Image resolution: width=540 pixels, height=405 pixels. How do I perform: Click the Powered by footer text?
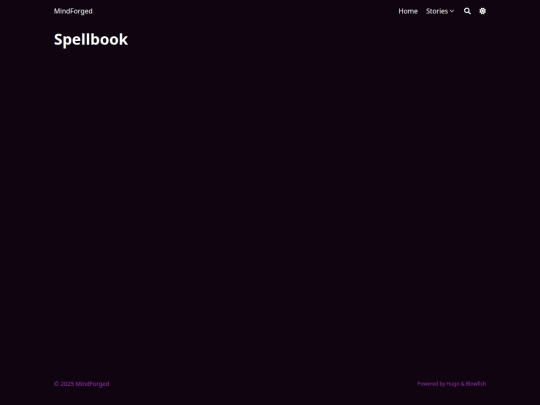click(x=431, y=384)
